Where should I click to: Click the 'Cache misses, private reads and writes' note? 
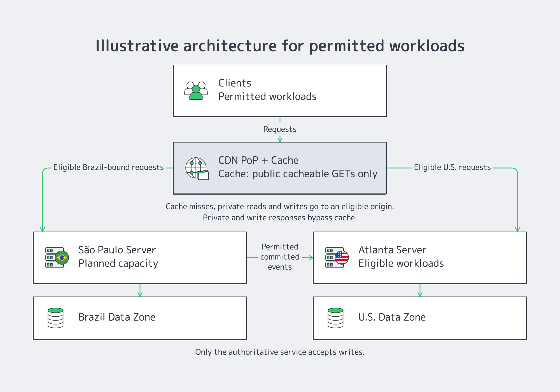[x=280, y=207]
